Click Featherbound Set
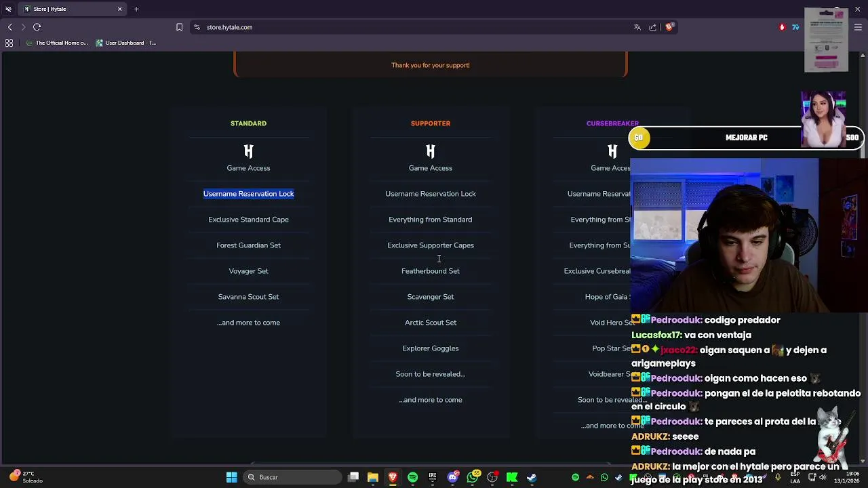Image resolution: width=868 pixels, height=488 pixels. (431, 271)
